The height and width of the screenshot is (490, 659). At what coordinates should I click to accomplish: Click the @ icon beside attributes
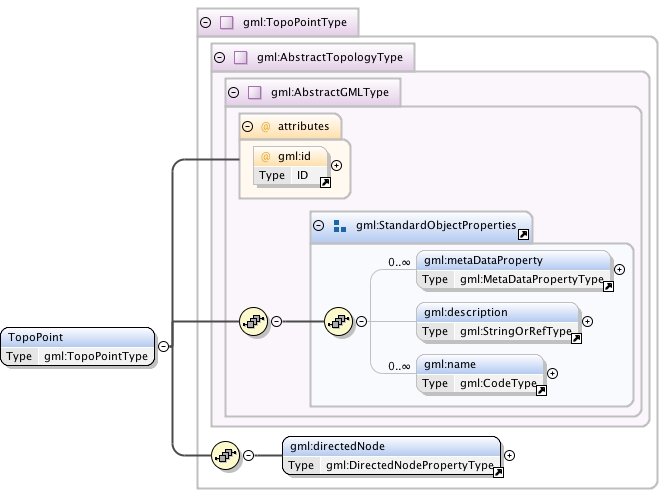(x=266, y=126)
